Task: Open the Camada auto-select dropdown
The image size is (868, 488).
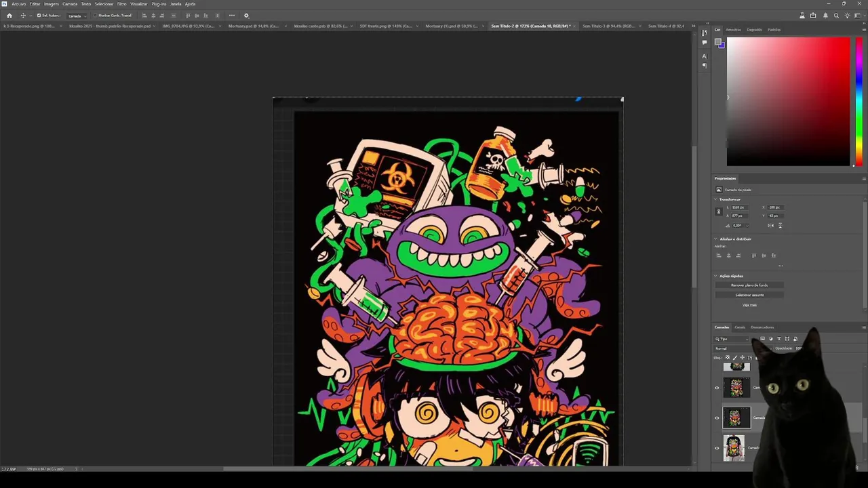Action: point(77,16)
